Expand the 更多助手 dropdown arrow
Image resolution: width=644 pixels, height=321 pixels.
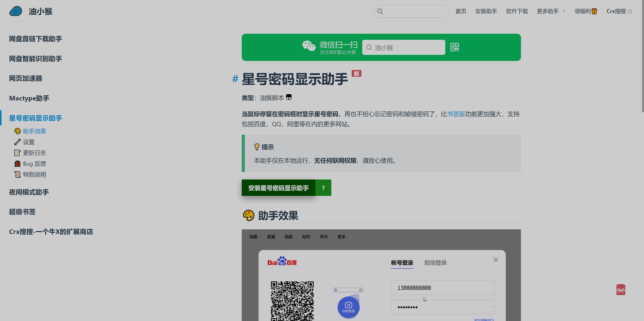point(564,12)
